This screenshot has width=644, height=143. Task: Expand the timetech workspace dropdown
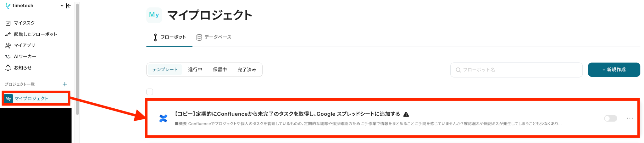click(x=62, y=6)
